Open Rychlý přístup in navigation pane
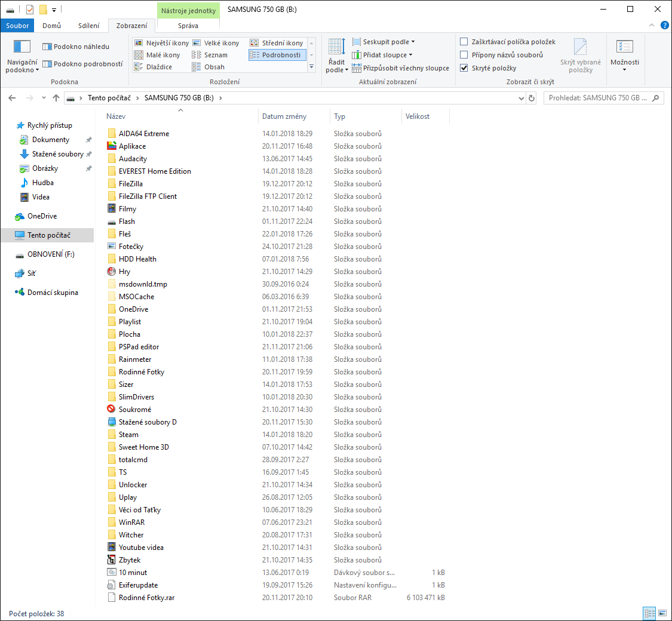The height and width of the screenshot is (621, 672). coord(50,125)
